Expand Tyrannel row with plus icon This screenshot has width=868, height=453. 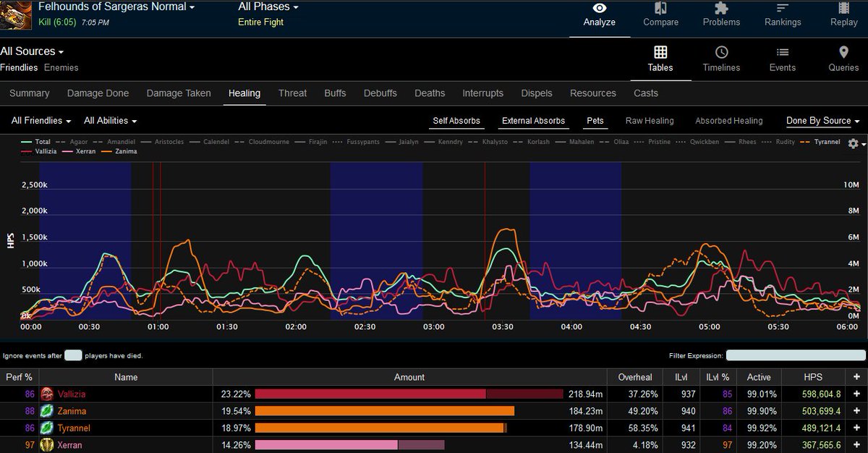coord(856,428)
